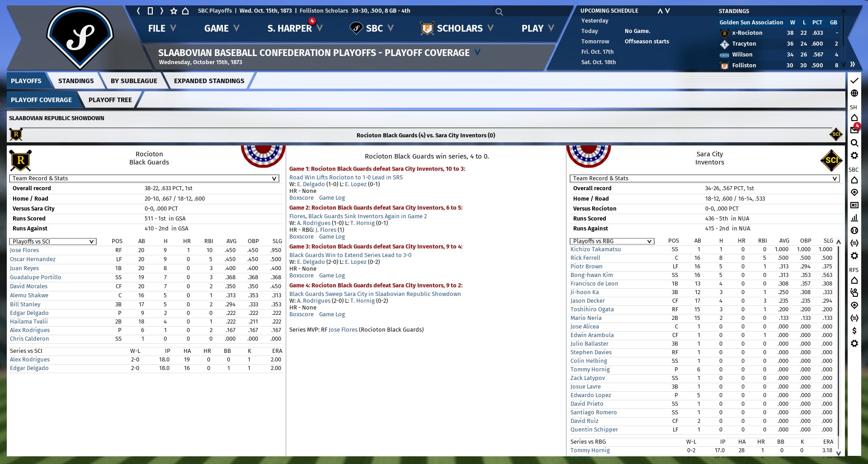This screenshot has width=868, height=464.
Task: Open the PLAY menu
Action: [538, 28]
